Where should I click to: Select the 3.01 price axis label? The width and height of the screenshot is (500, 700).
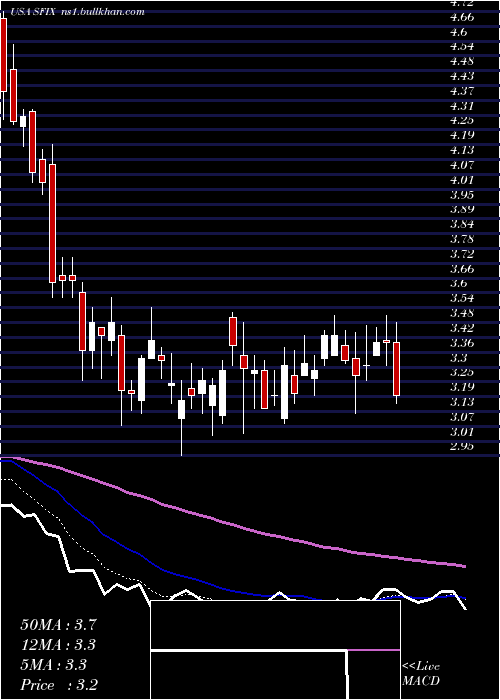(x=461, y=432)
